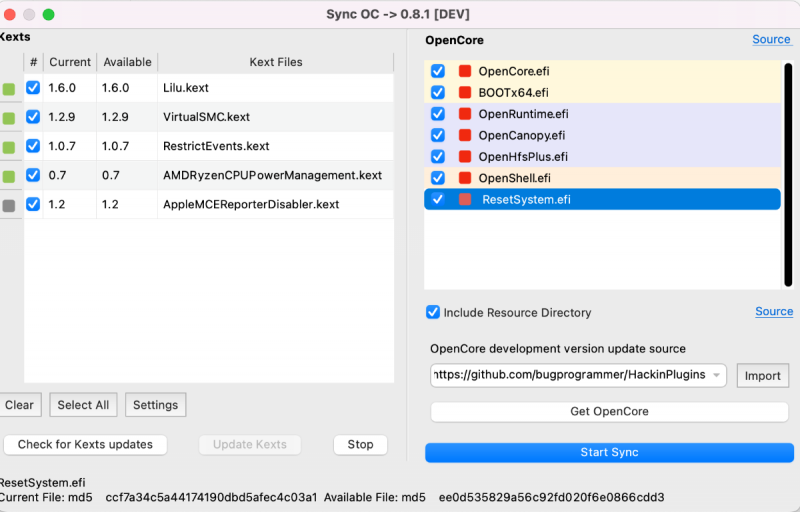The height and width of the screenshot is (512, 800).
Task: Select the RestrictEvents.kext row
Action: 216,146
